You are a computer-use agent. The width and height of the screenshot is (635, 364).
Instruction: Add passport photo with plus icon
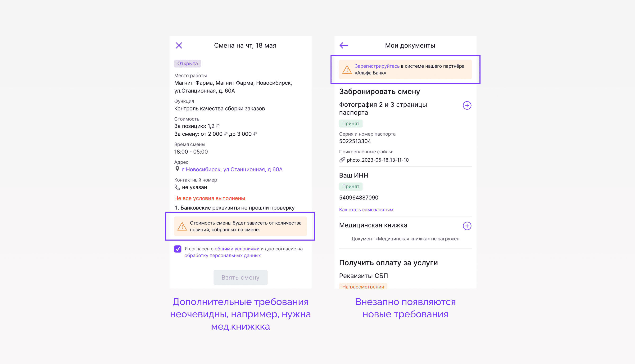pyautogui.click(x=467, y=106)
